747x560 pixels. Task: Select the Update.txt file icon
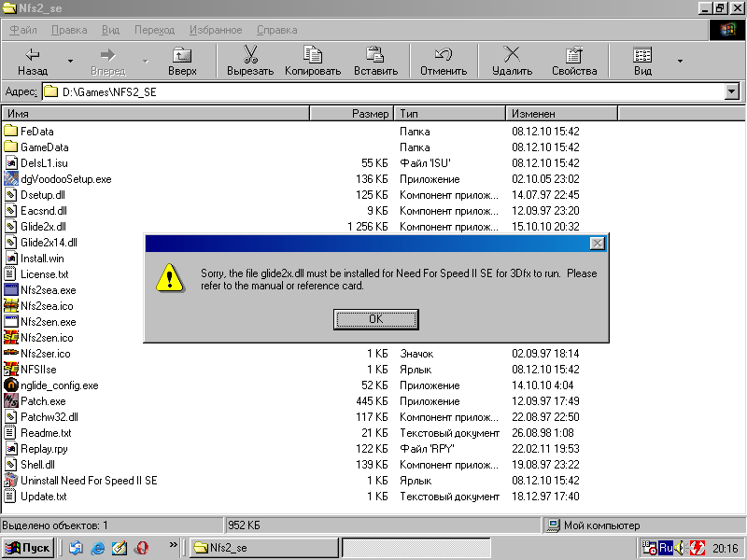tap(10, 497)
